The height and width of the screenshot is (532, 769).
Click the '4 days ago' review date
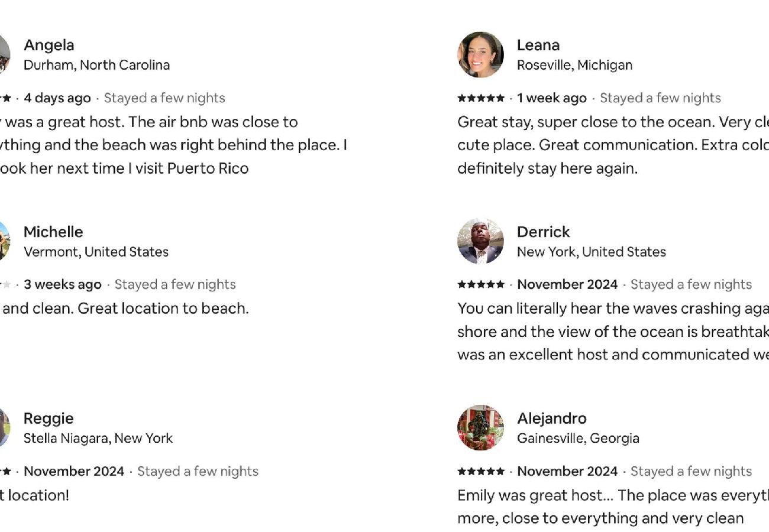click(x=57, y=98)
